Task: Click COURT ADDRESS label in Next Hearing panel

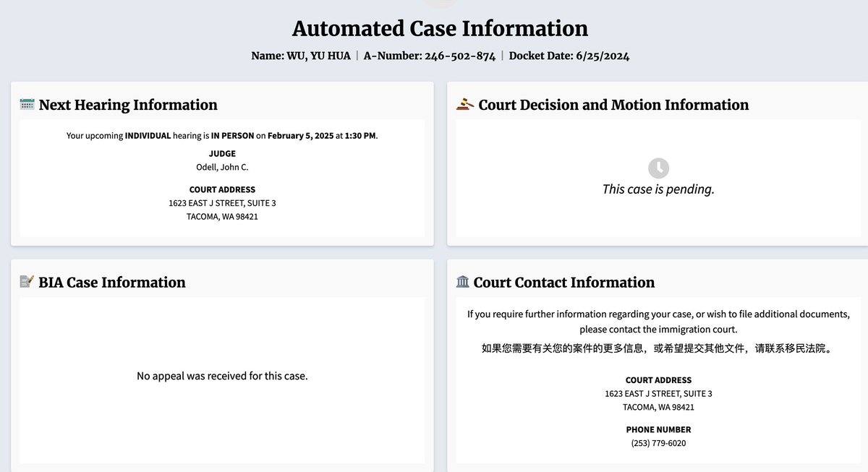Action: click(x=222, y=189)
